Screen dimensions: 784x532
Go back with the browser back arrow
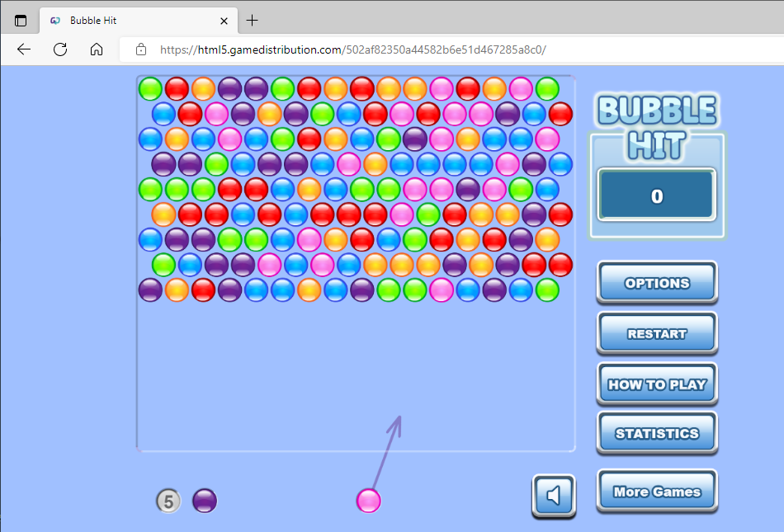(x=24, y=49)
